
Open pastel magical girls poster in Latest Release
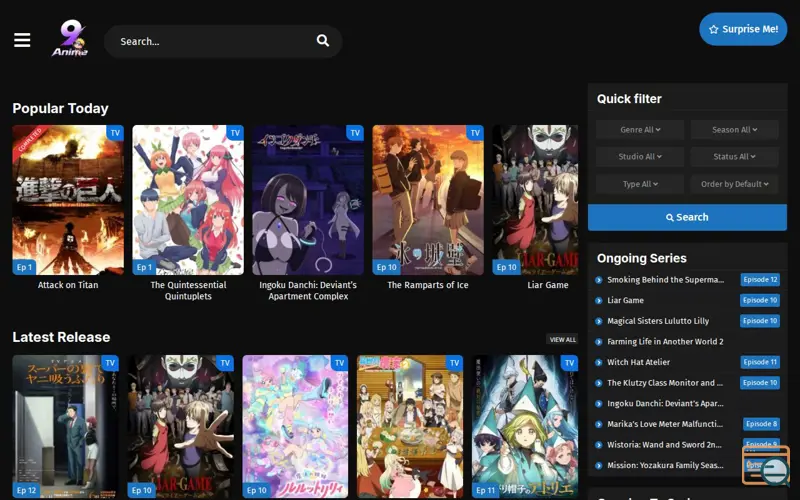click(295, 427)
